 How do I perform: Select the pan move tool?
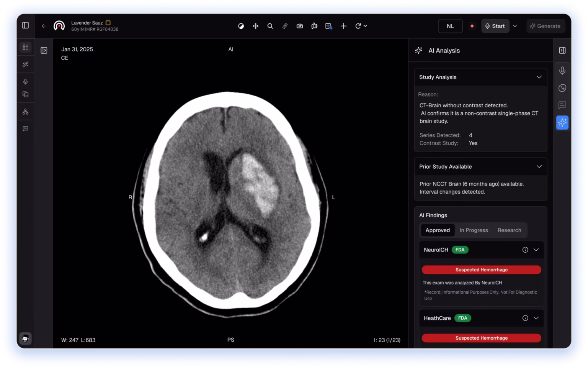[x=255, y=26]
